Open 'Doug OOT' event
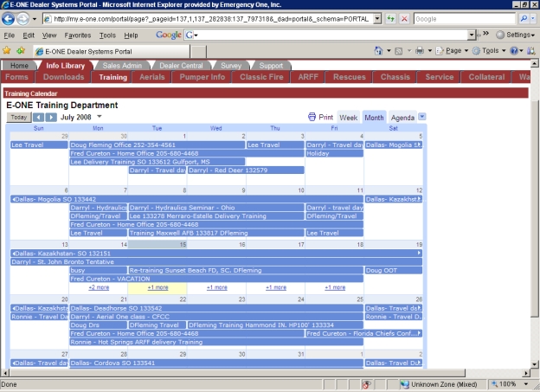The width and height of the screenshot is (540, 392). coord(393,270)
